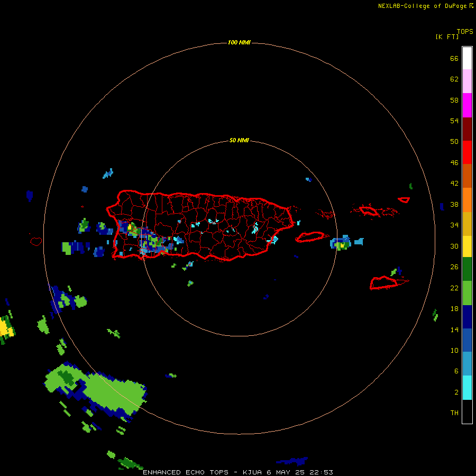
Task: Click the 22:53 timestamp at bottom
Action: point(321,472)
